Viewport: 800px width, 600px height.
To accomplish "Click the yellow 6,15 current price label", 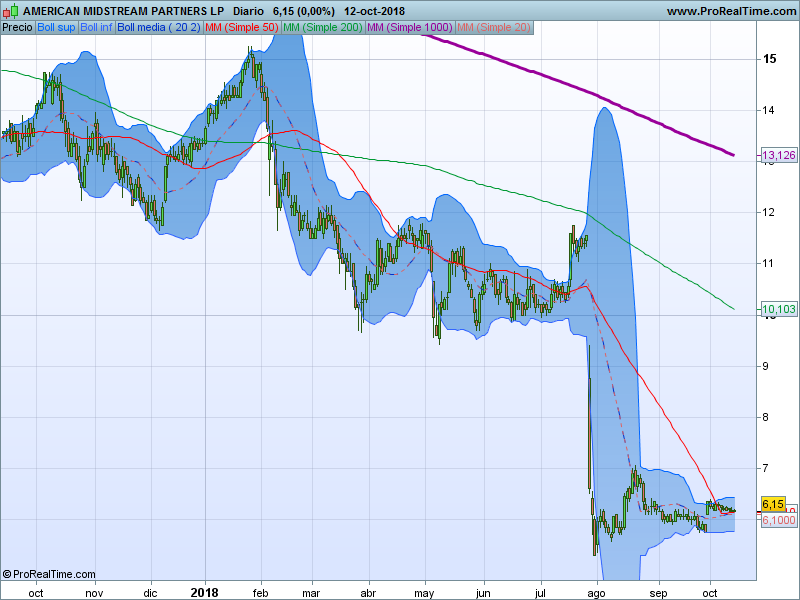I will point(773,505).
